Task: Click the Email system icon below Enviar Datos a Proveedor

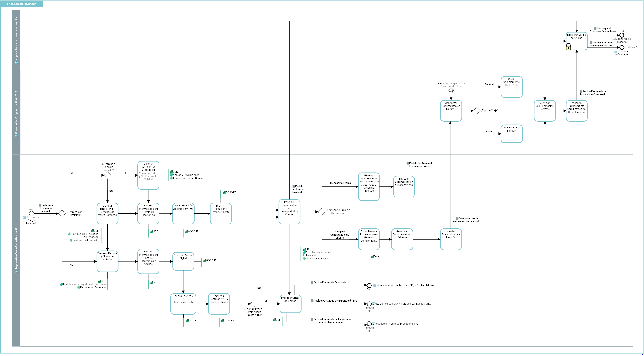Action: point(372,257)
